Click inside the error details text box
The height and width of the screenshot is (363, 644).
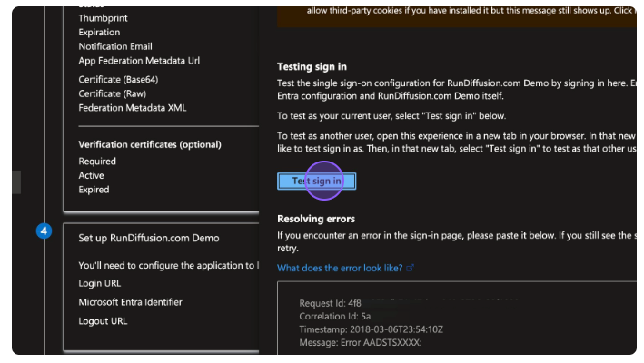point(454,322)
